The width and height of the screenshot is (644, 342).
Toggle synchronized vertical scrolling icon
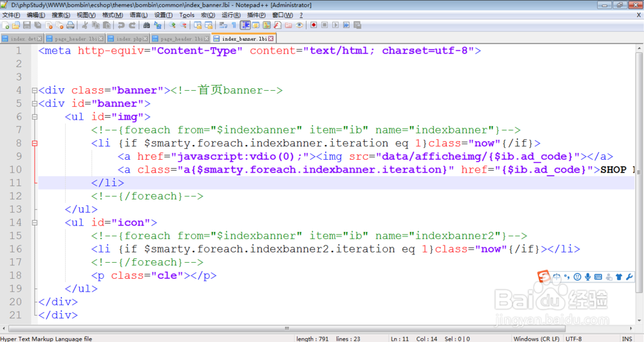(197, 26)
